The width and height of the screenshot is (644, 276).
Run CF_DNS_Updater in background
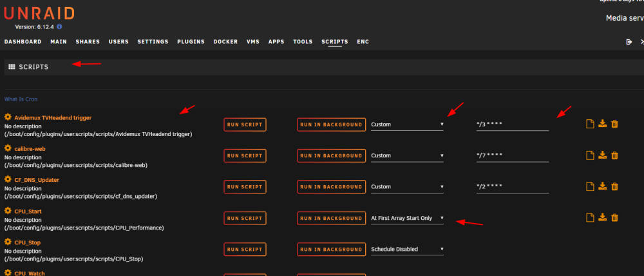pyautogui.click(x=332, y=187)
